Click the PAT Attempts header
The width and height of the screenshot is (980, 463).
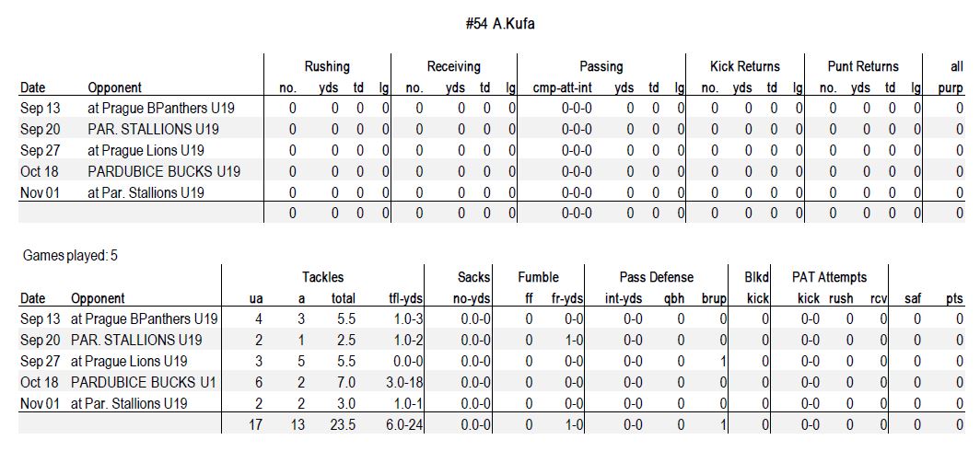pyautogui.click(x=829, y=277)
